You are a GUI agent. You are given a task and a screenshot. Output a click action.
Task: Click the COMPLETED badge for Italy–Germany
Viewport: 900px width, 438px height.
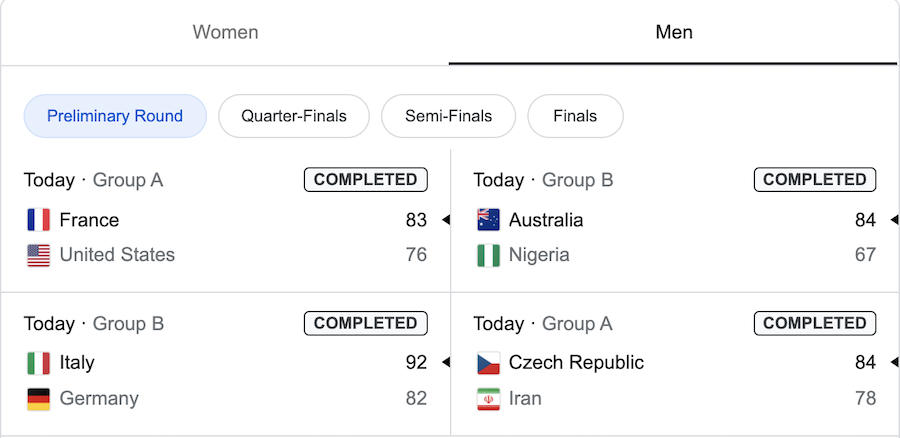click(366, 323)
